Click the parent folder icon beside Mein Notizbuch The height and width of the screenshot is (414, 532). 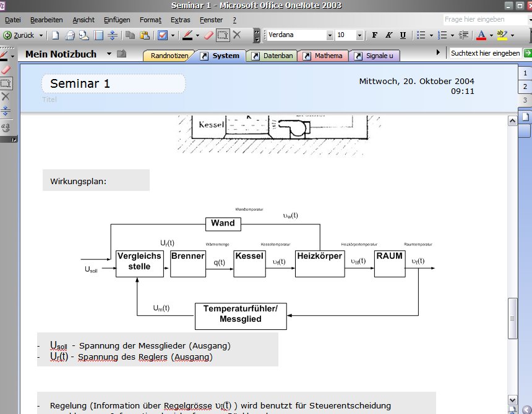pos(121,54)
